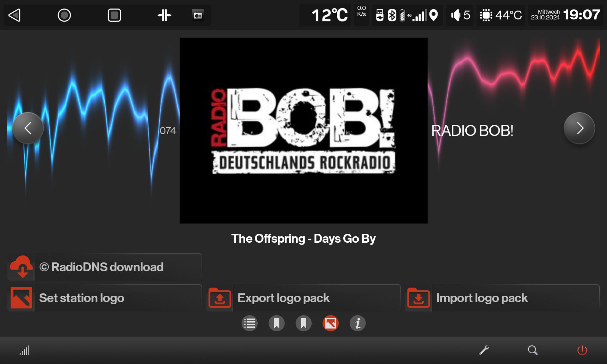
Task: Open recent apps square icon
Action: [114, 15]
